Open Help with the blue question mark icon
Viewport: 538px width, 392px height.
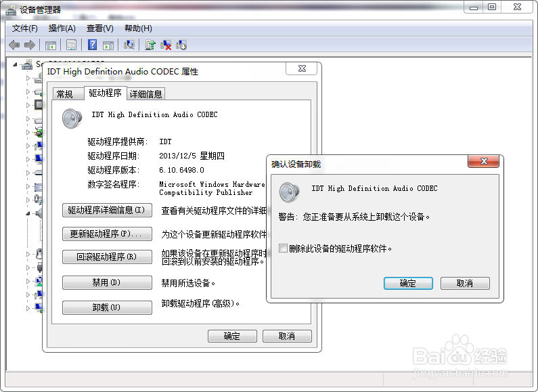coord(92,45)
